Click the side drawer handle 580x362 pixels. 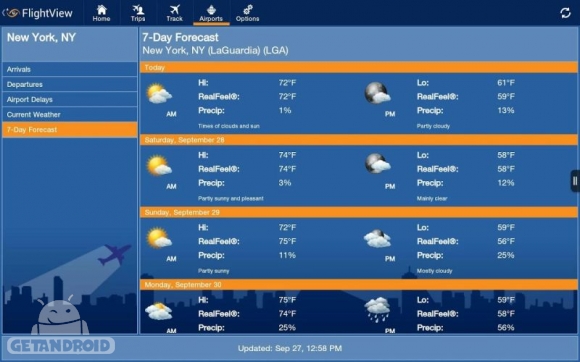click(x=575, y=181)
